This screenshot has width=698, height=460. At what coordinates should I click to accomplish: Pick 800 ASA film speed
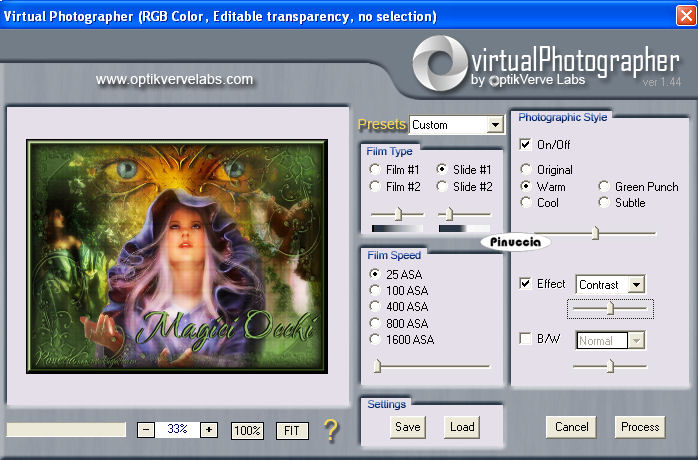(375, 323)
